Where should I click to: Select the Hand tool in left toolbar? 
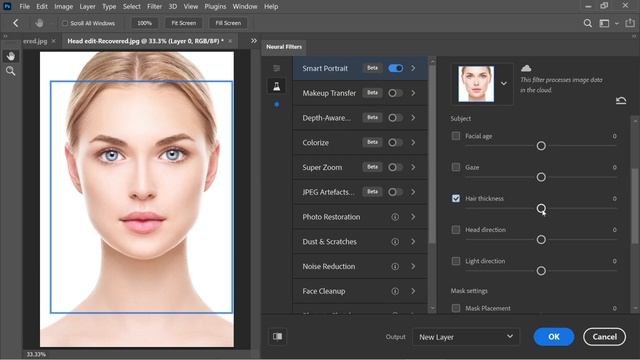(11, 56)
